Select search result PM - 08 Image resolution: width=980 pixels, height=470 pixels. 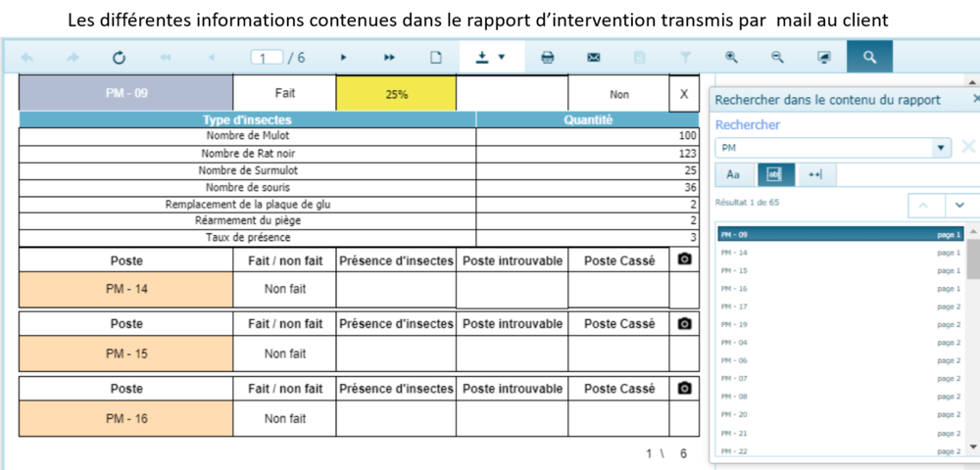point(841,397)
